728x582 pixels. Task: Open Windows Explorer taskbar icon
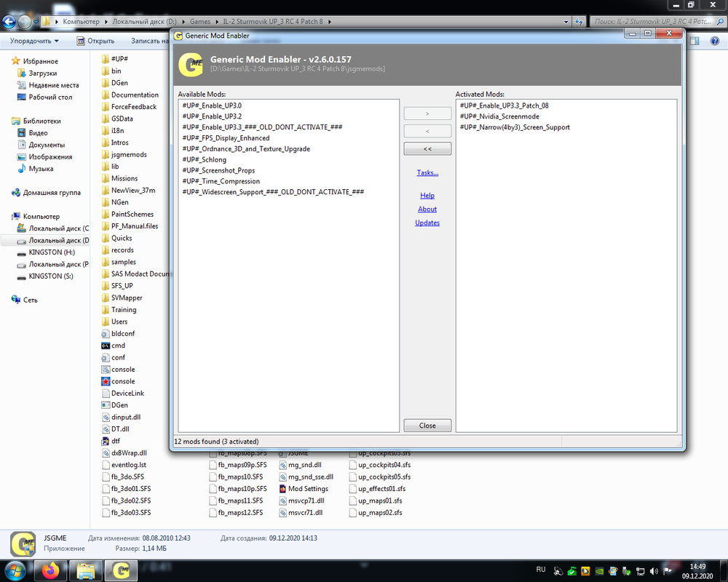[86, 570]
